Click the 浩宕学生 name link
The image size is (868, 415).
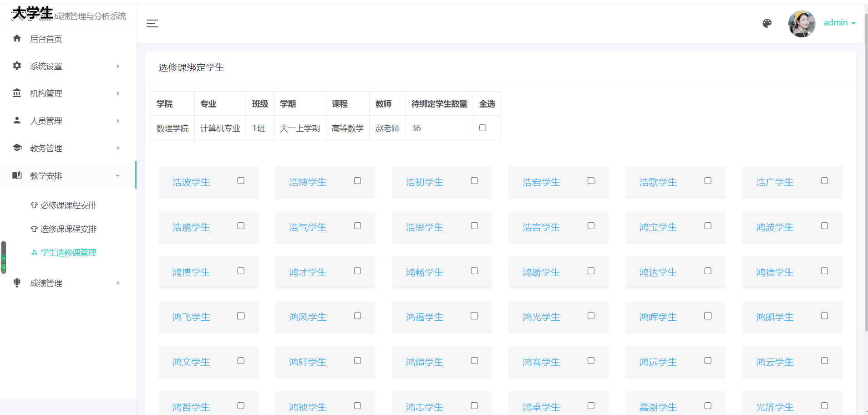pyautogui.click(x=541, y=182)
